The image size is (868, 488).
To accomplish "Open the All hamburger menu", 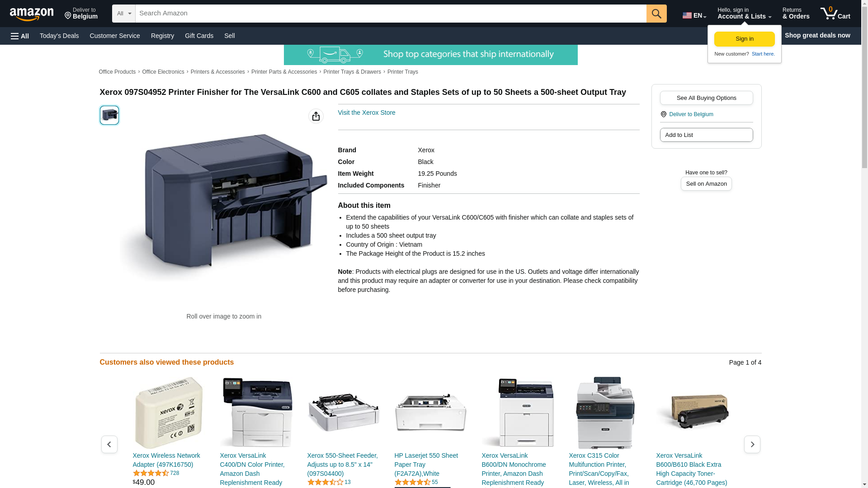I will 20,36.
